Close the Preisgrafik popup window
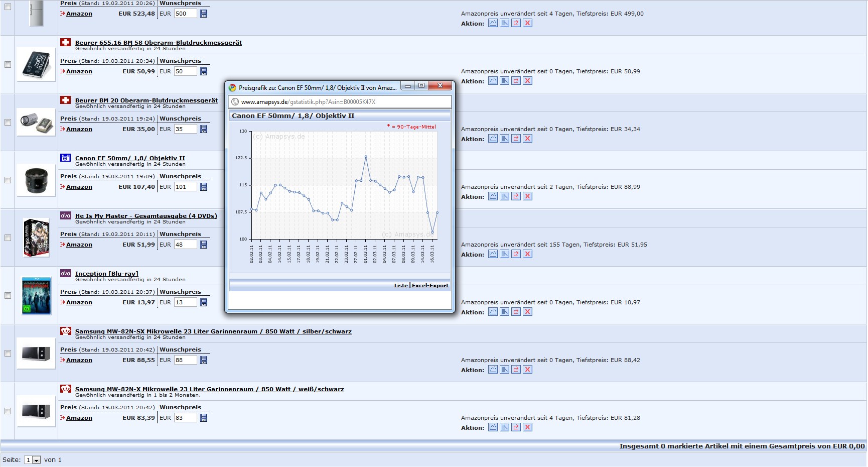The width and height of the screenshot is (868, 467). click(x=440, y=86)
